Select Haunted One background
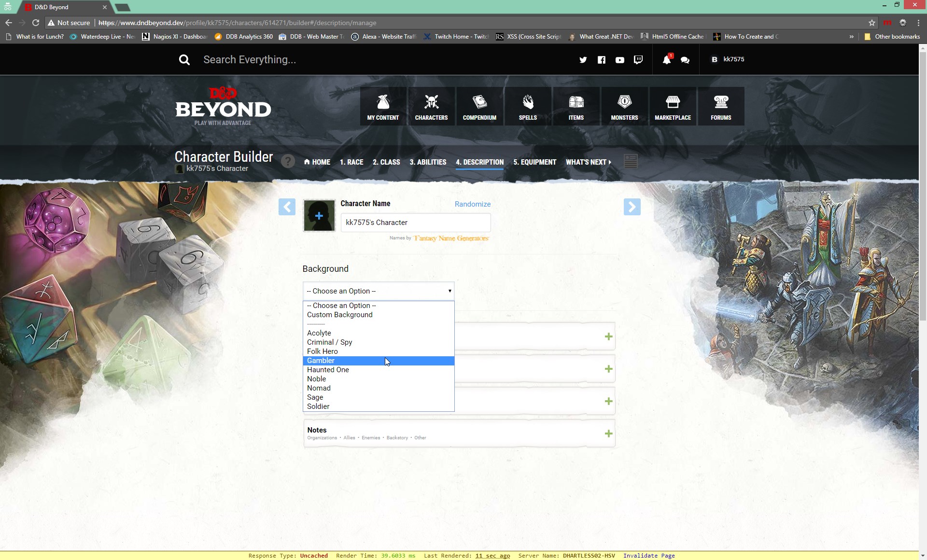This screenshot has width=927, height=560. tap(379, 370)
